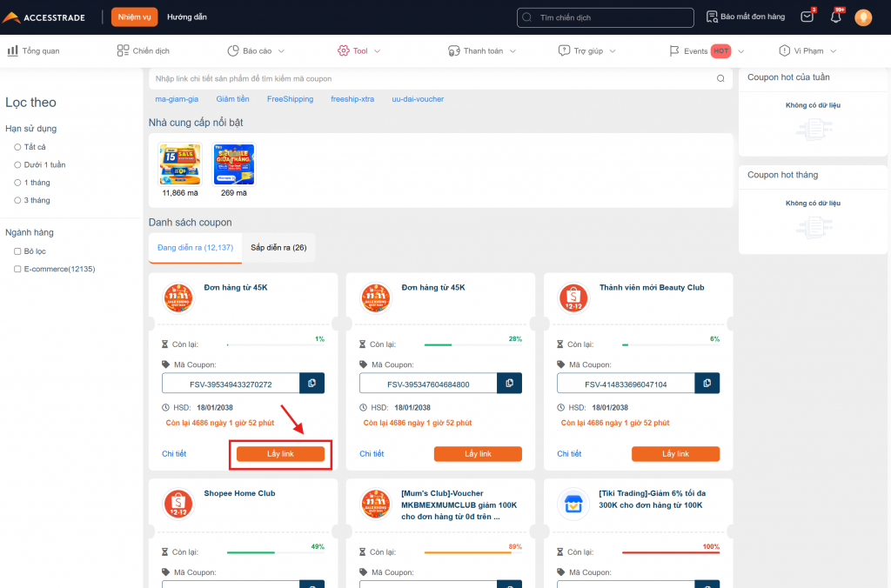Click the 100% Tiki Trading progress bar
891x588 pixels.
click(x=671, y=552)
